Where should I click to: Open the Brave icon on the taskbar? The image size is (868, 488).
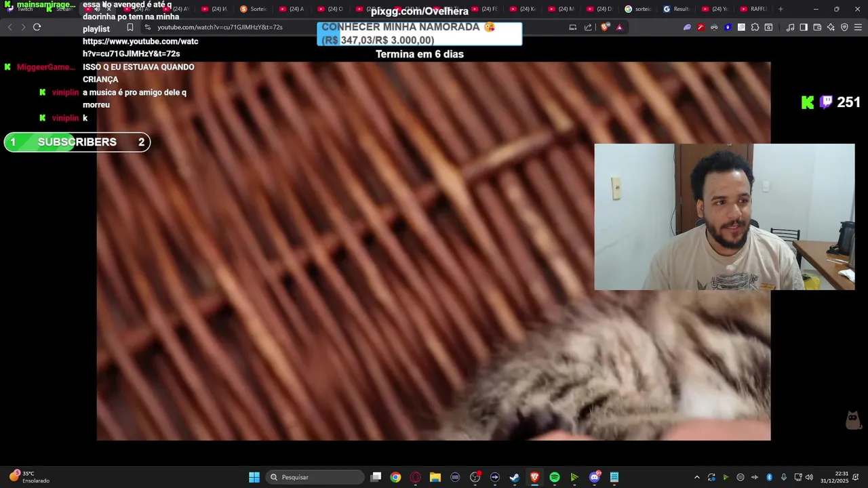pos(534,477)
